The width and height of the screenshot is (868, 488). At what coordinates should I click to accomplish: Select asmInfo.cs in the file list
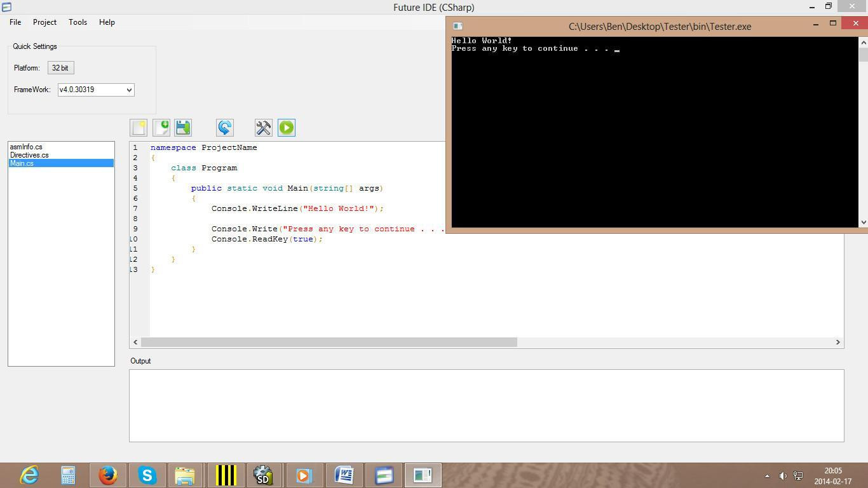26,147
